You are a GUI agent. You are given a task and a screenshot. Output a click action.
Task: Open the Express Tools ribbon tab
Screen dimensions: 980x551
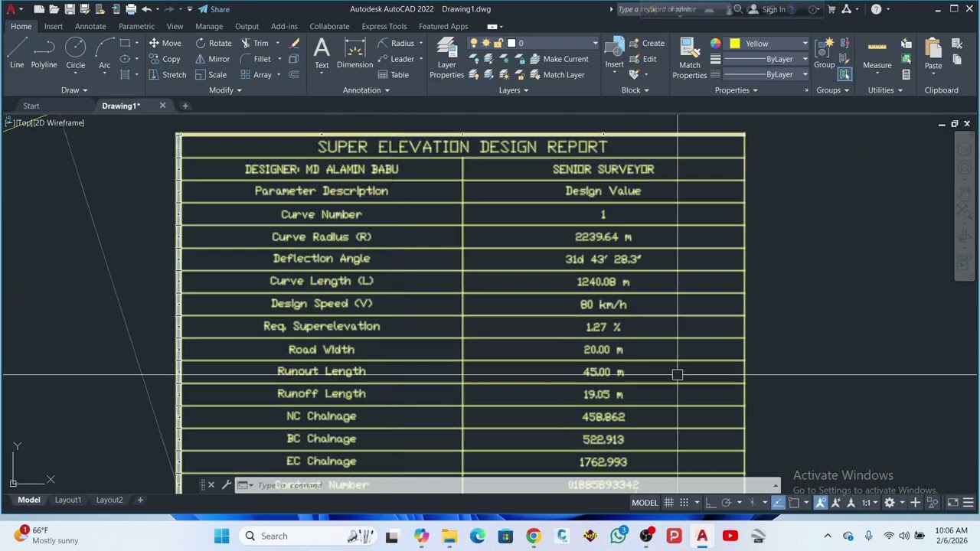point(384,26)
